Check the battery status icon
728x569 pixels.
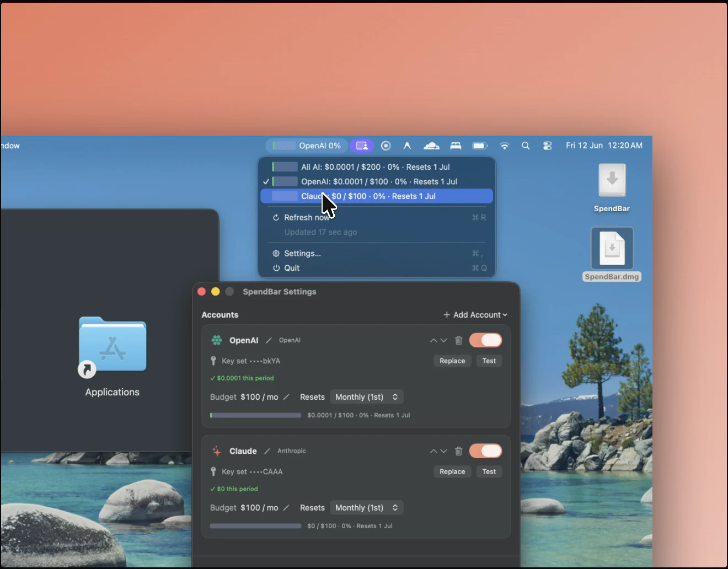(x=480, y=146)
